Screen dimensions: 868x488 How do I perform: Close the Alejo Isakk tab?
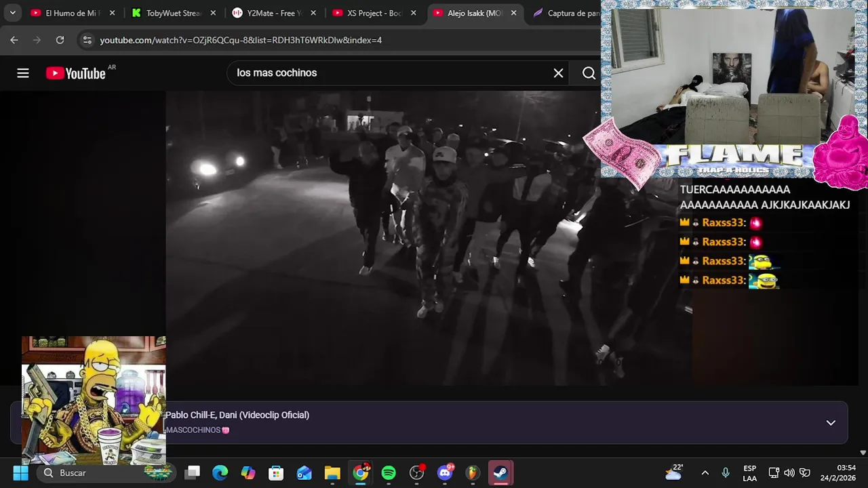pos(514,13)
